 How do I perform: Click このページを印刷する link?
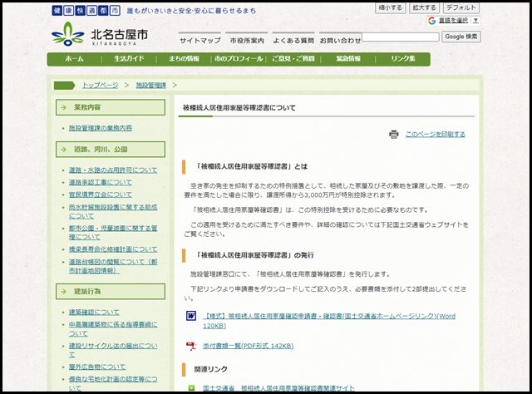point(436,135)
